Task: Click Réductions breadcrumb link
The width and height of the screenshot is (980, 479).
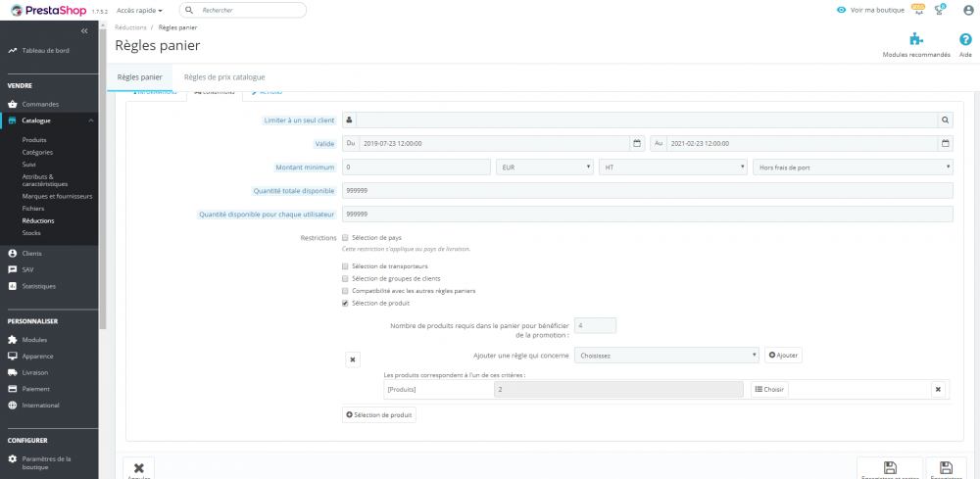Action: [x=130, y=28]
